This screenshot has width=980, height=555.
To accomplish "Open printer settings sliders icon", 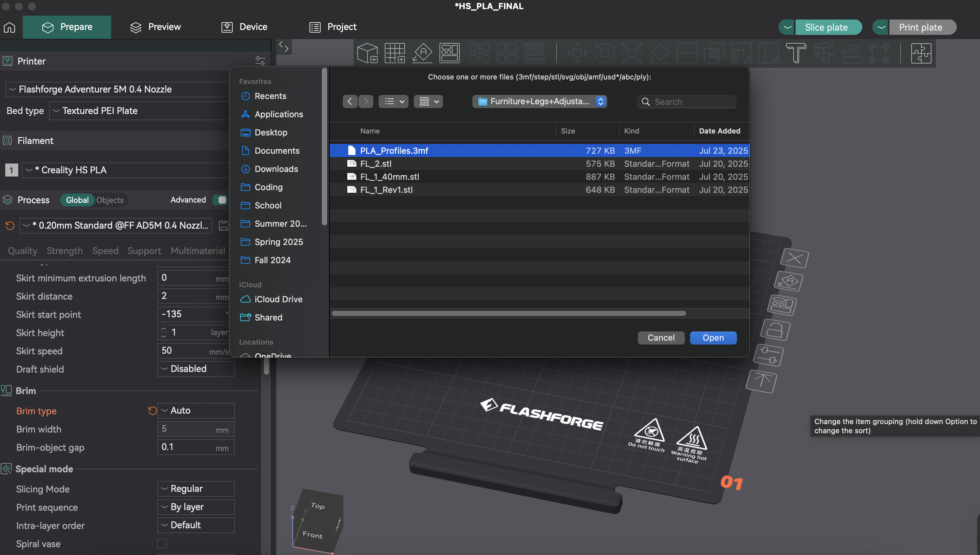I will (x=260, y=61).
